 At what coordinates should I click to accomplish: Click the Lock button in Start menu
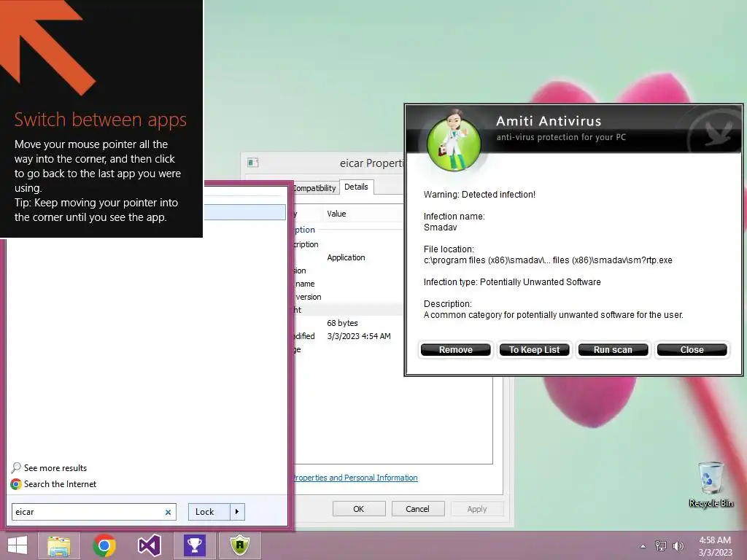(x=209, y=512)
